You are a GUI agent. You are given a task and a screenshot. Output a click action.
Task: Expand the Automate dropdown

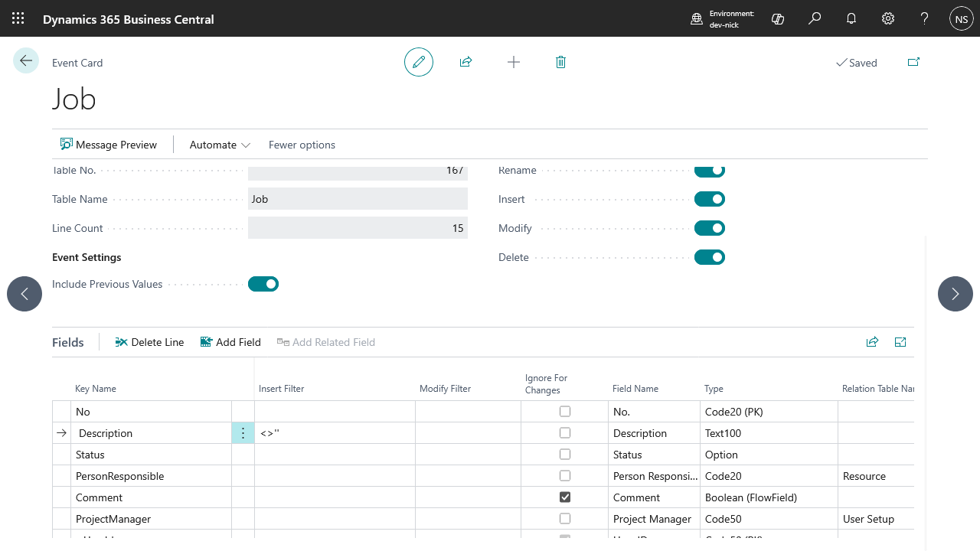(x=220, y=145)
